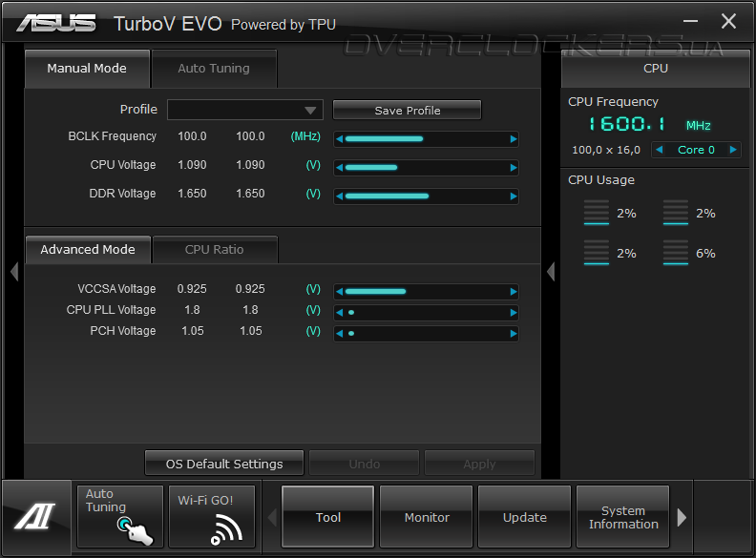
Task: Click the 100,0 x 16,0 multiplier text
Action: click(x=606, y=150)
